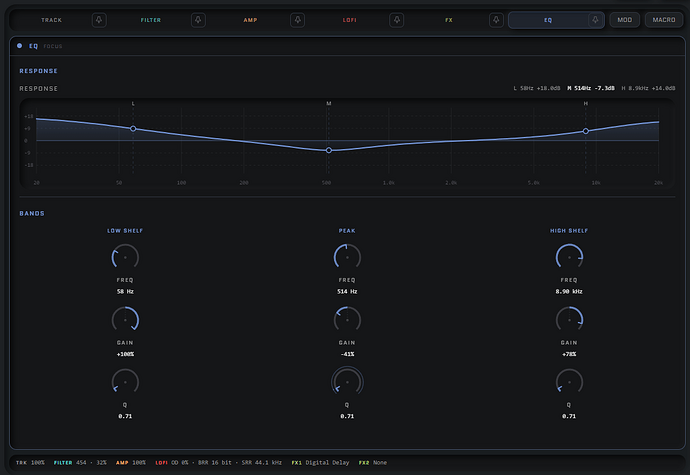Pin the TRACK tab with its pin icon
This screenshot has height=475, width=690.
(99, 20)
